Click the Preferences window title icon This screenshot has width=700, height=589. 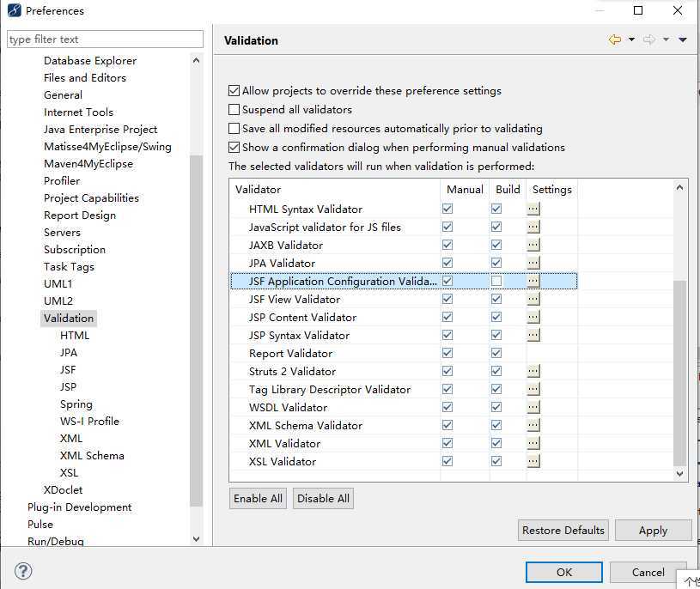tap(15, 10)
